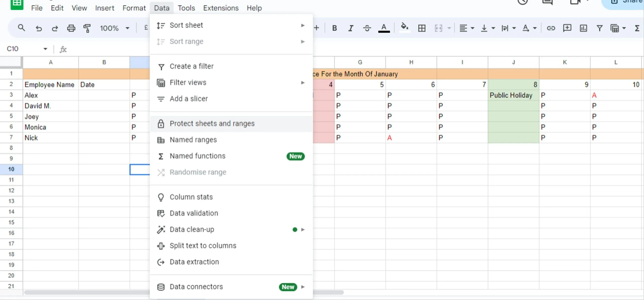Toggle bold formatting

pos(334,28)
